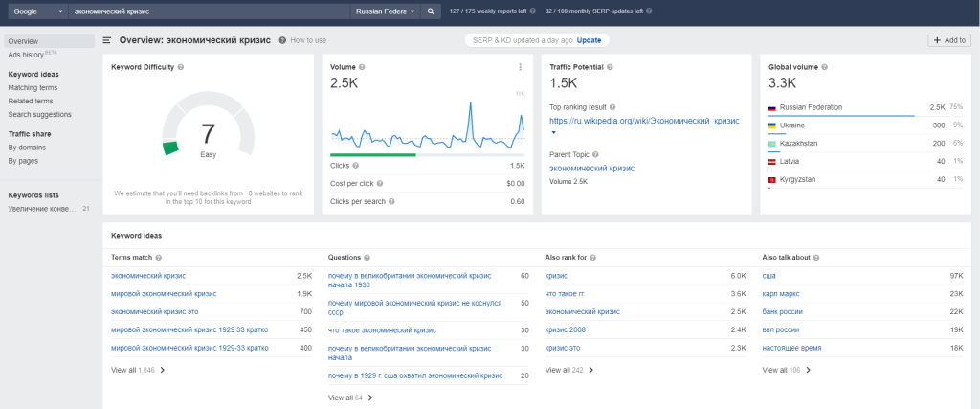Image resolution: width=980 pixels, height=409 pixels.
Task: Click the Keyword Difficulty info icon
Action: (180, 67)
